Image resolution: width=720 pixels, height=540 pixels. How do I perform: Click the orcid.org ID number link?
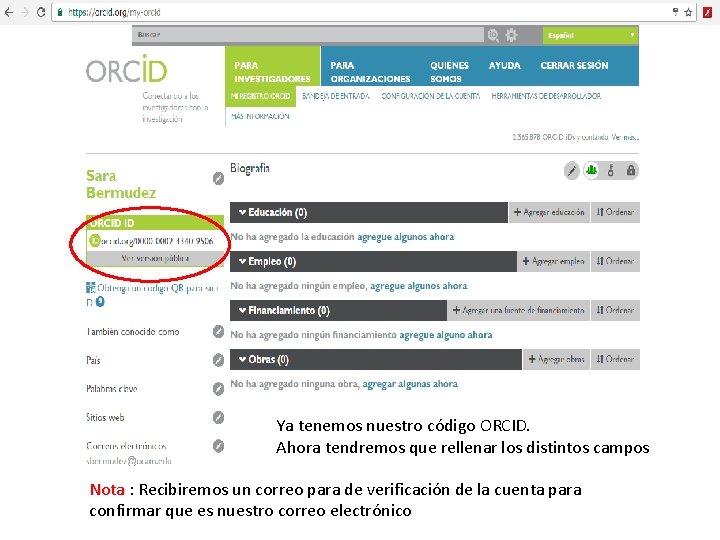click(x=157, y=241)
